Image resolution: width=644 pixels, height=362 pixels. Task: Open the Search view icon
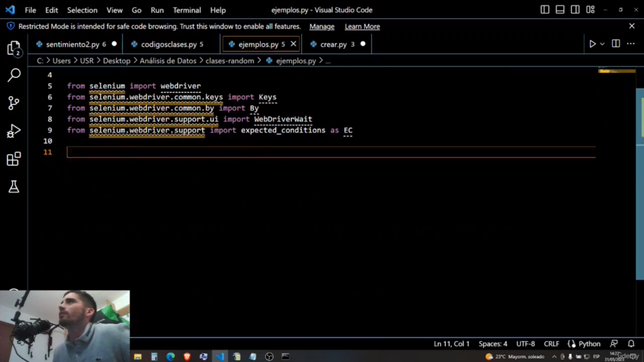(x=13, y=75)
